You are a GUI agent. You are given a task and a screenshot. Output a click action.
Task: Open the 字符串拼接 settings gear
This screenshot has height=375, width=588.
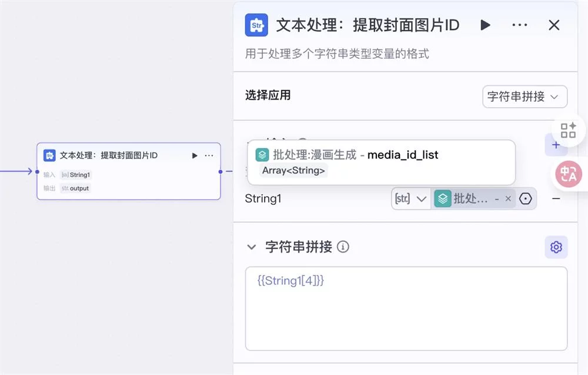click(x=556, y=247)
